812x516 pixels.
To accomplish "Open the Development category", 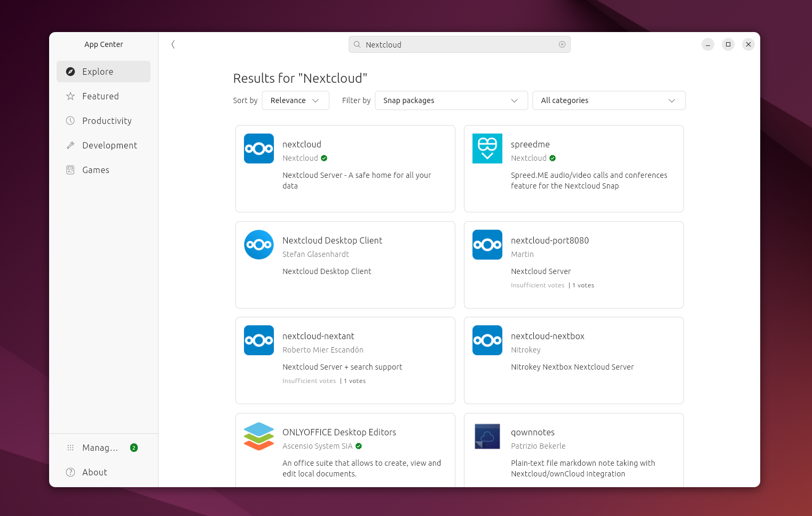I will click(x=104, y=145).
